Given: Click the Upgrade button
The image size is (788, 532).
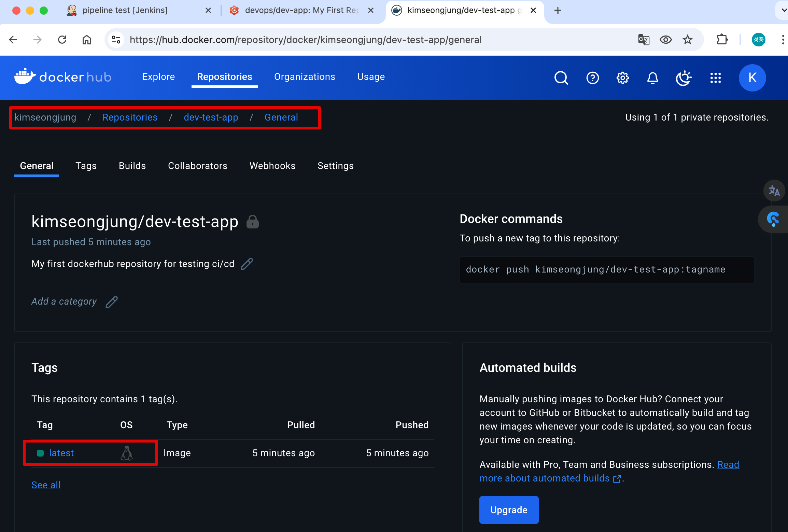Looking at the screenshot, I should click(x=509, y=510).
